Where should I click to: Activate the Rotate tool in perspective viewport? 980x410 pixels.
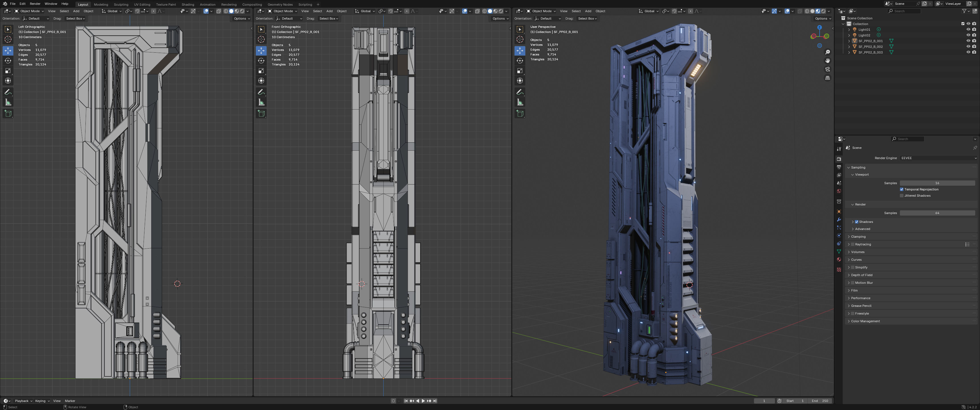[520, 60]
